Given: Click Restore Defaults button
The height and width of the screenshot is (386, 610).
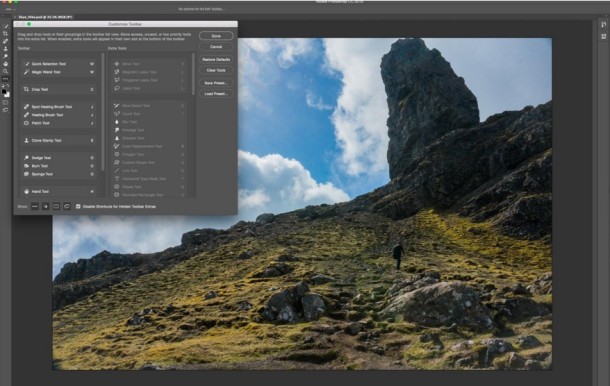Looking at the screenshot, I should [x=216, y=60].
